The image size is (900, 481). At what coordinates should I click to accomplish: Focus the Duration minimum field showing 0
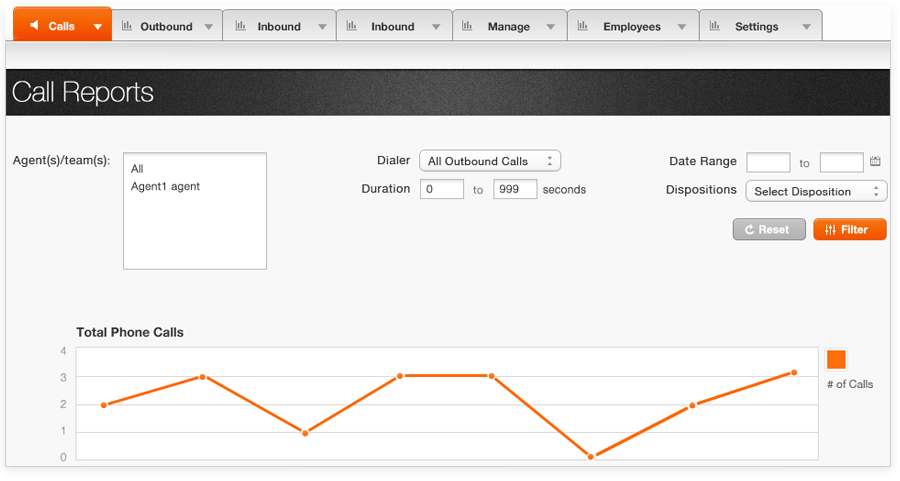pos(441,189)
